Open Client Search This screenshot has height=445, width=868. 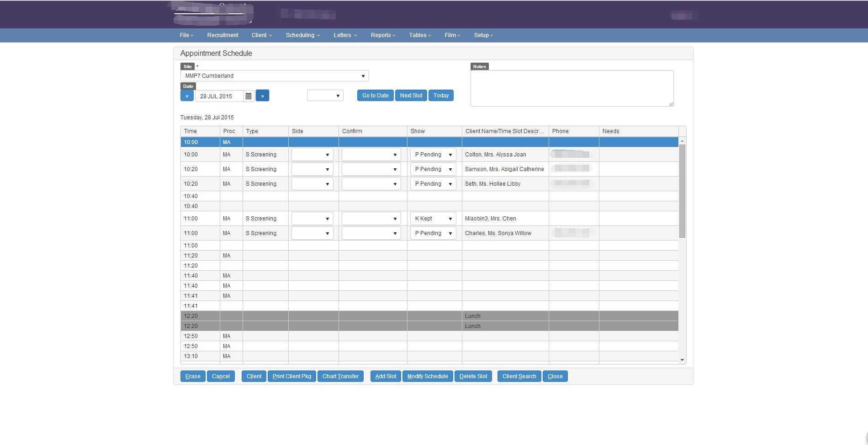pyautogui.click(x=519, y=376)
